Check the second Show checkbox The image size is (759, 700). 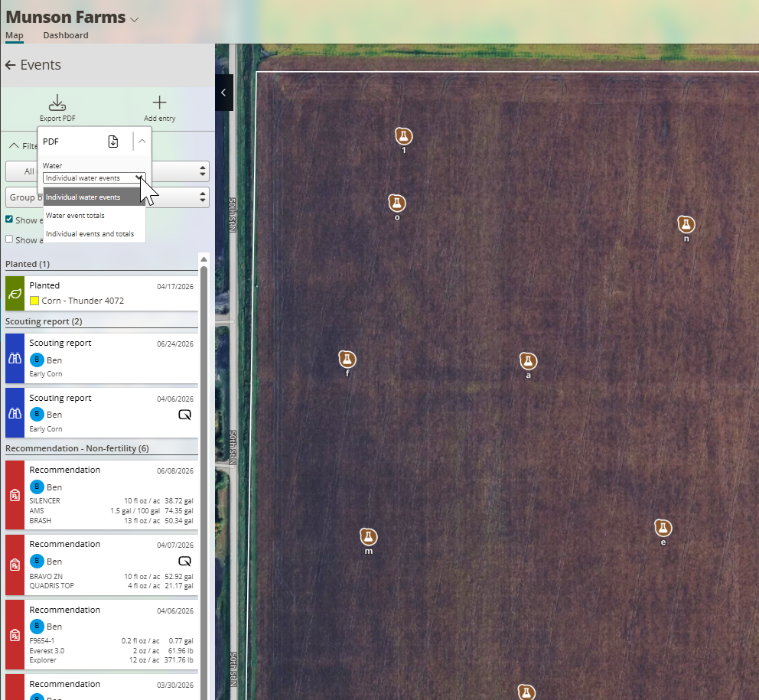pyautogui.click(x=9, y=239)
